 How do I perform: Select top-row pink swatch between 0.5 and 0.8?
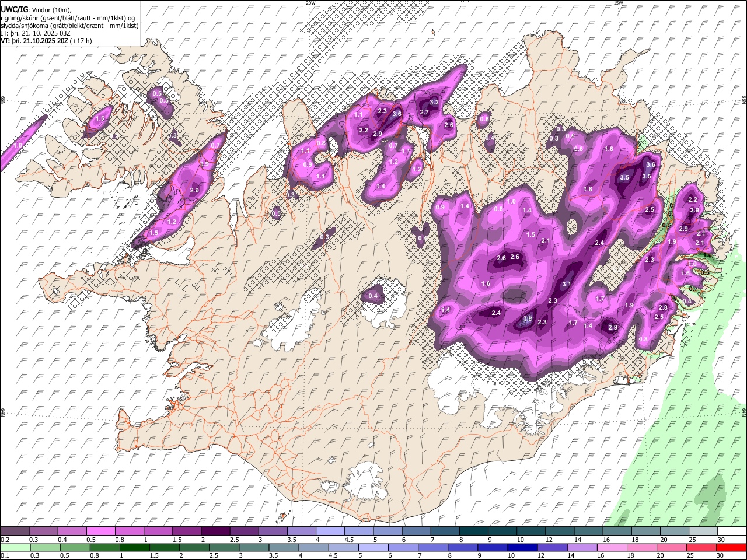(100, 531)
